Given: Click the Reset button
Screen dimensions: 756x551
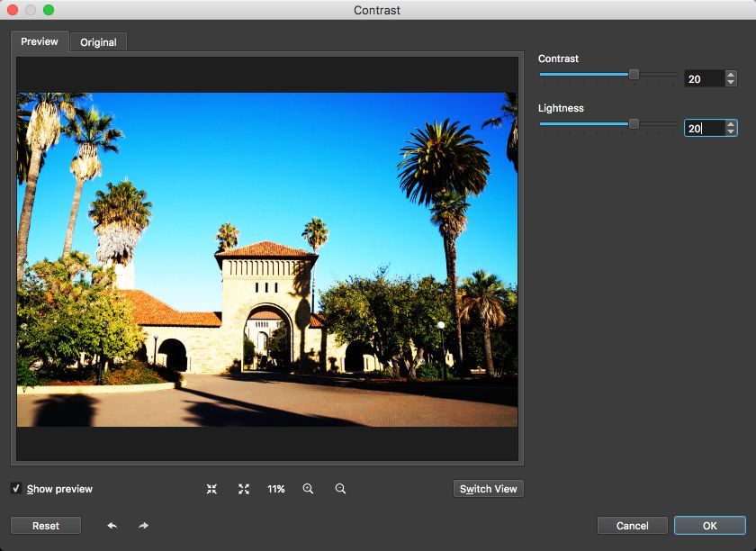Looking at the screenshot, I should tap(46, 526).
